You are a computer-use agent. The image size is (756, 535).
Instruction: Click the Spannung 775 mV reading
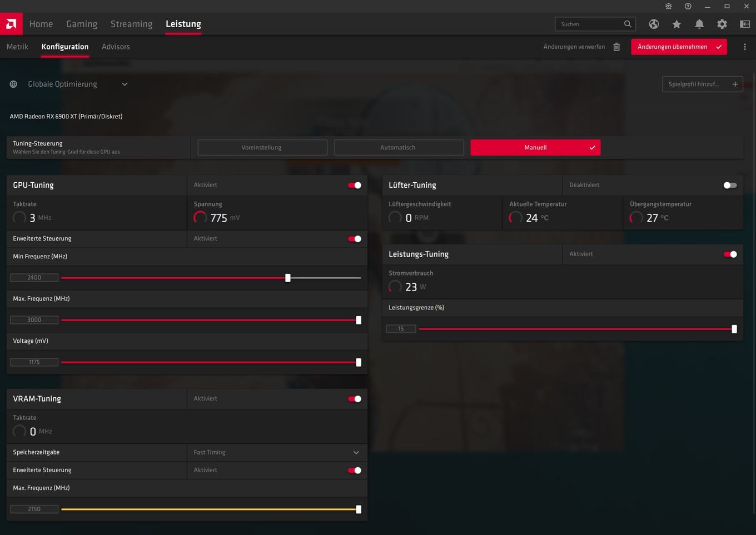coord(217,218)
